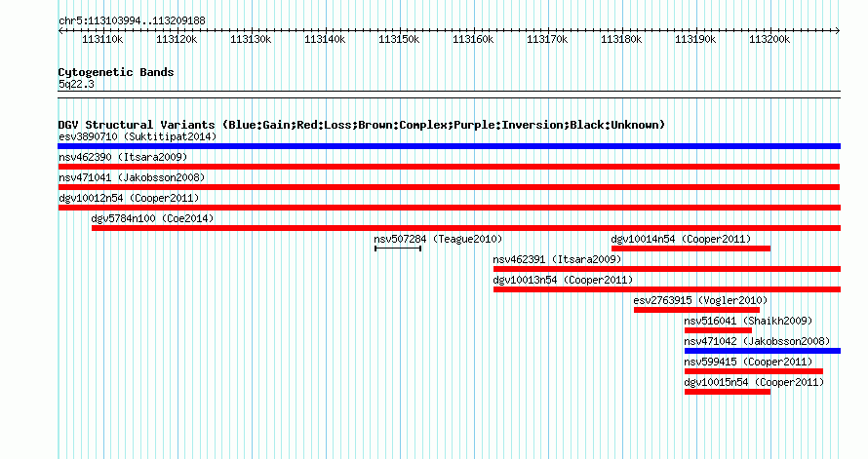
Task: Click the 113140k ruler tick label
Action: [326, 40]
